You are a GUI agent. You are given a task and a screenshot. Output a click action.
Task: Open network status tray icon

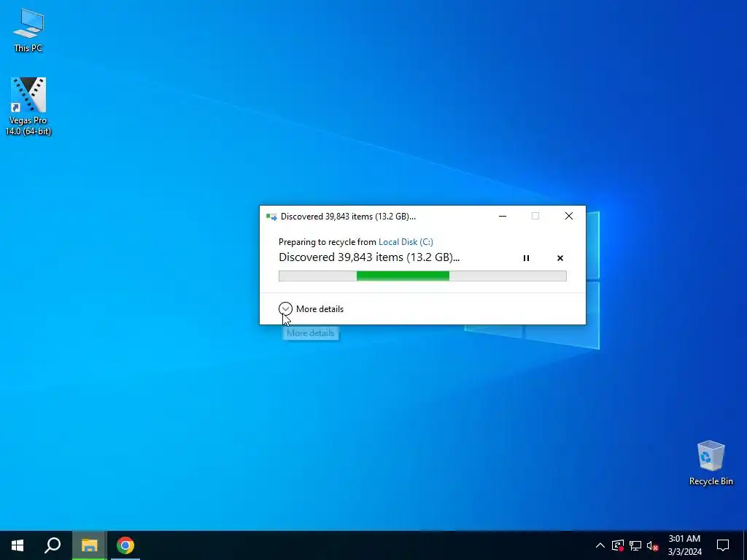tap(635, 545)
